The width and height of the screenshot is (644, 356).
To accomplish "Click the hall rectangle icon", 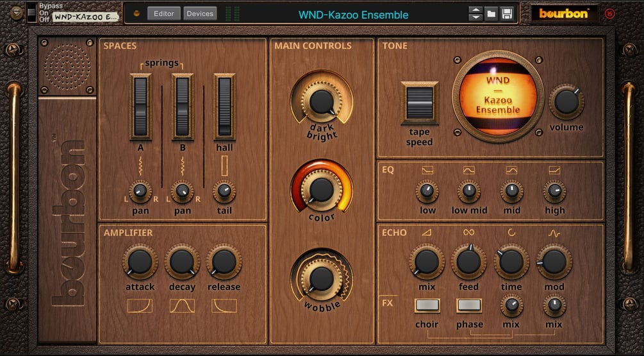I will tap(224, 165).
